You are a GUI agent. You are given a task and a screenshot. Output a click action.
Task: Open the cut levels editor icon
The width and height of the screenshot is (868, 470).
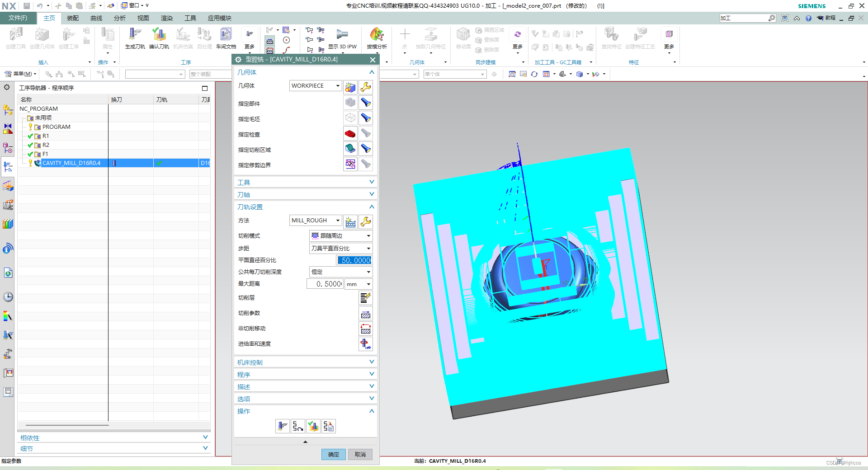[365, 298]
